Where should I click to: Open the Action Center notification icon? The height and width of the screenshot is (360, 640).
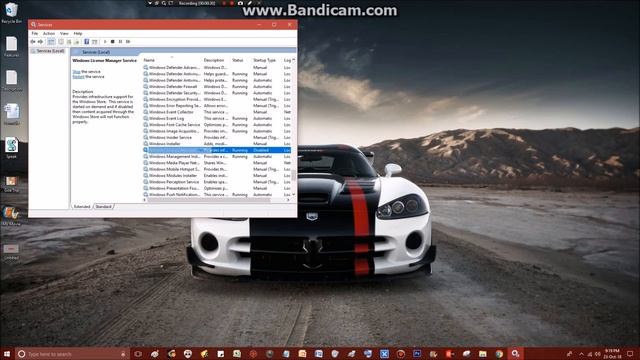(x=631, y=354)
